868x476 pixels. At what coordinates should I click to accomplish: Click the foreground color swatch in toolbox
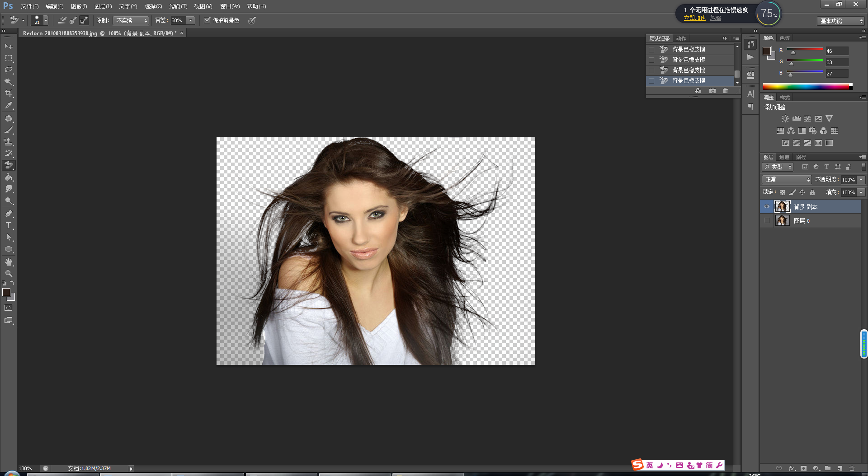pyautogui.click(x=6, y=292)
